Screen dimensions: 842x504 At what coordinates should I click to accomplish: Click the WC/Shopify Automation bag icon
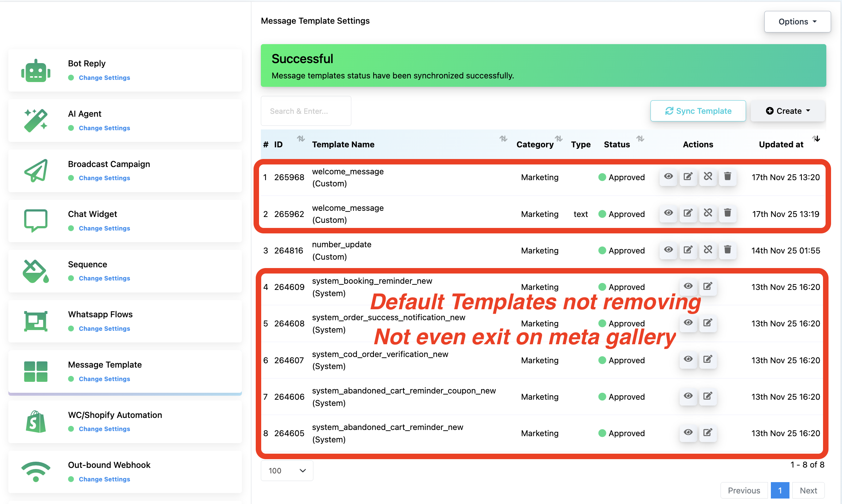35,422
